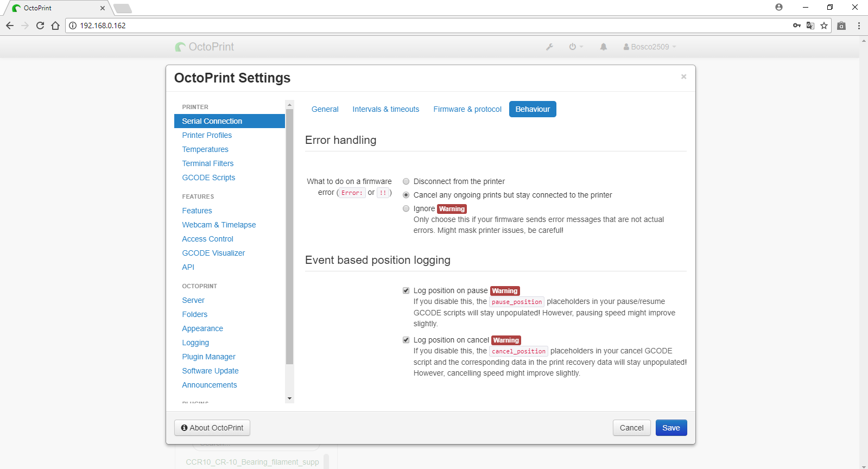Click Save to apply settings
The height and width of the screenshot is (469, 868).
pyautogui.click(x=671, y=428)
